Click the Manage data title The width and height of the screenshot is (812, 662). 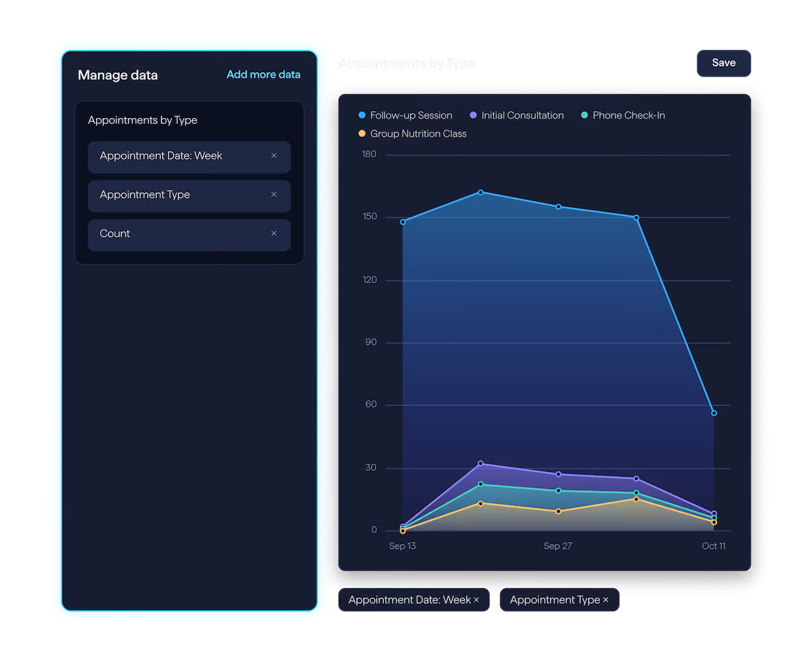(118, 75)
